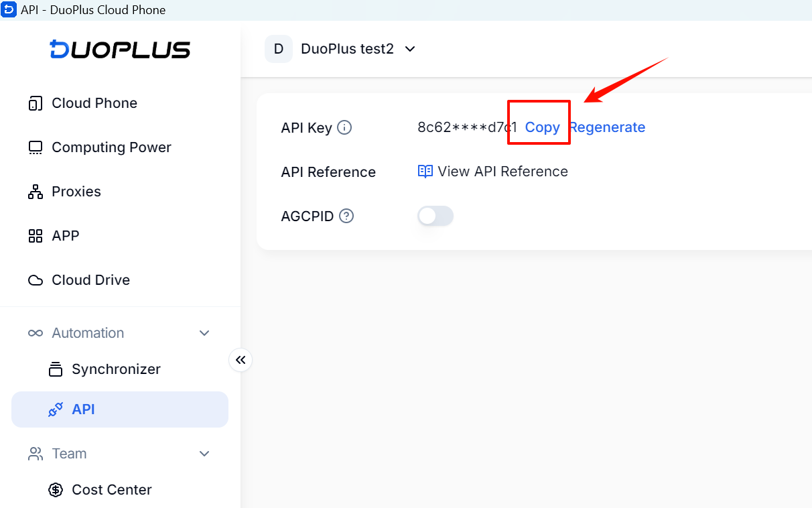
Task: Click the help icon beside AGCPID
Action: tap(346, 216)
